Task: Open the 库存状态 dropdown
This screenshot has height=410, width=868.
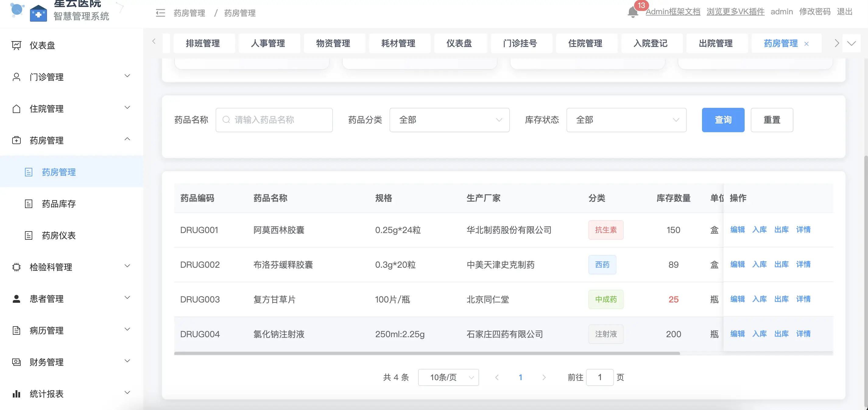Action: click(626, 120)
